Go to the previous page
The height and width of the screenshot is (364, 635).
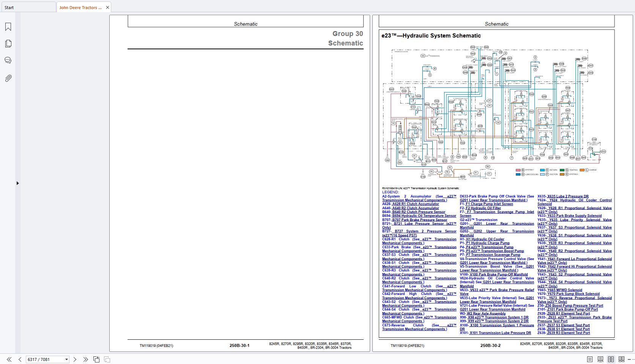(20, 359)
